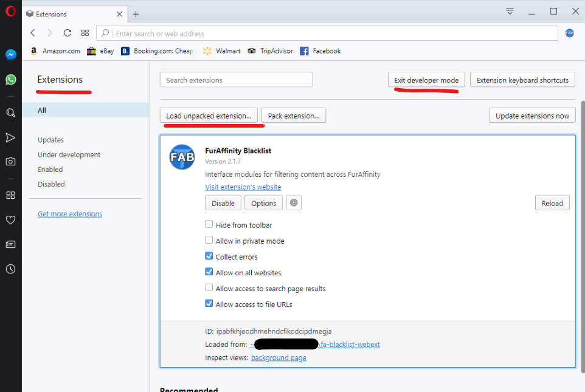Screen dimensions: 585x392
Task: Click Load unpacked extension button
Action: tap(209, 115)
